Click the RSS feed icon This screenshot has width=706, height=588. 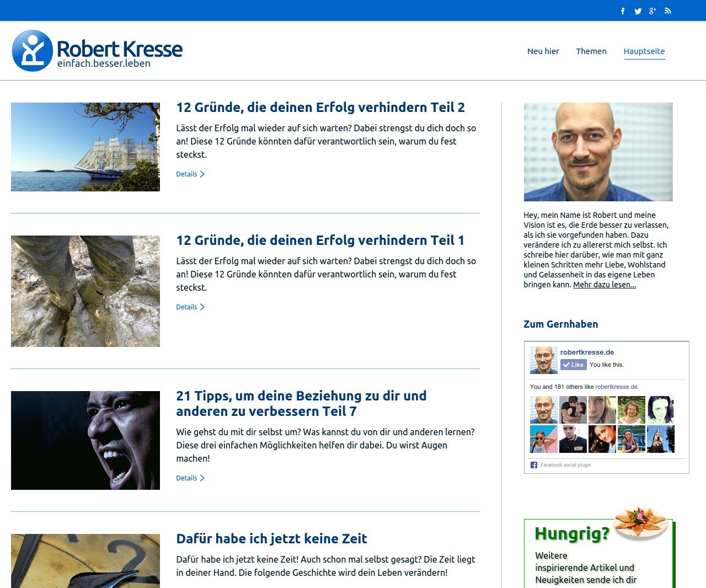pos(667,11)
